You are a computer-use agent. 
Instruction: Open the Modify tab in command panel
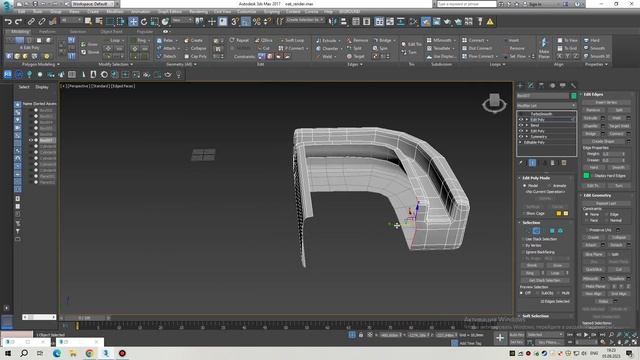pos(531,85)
